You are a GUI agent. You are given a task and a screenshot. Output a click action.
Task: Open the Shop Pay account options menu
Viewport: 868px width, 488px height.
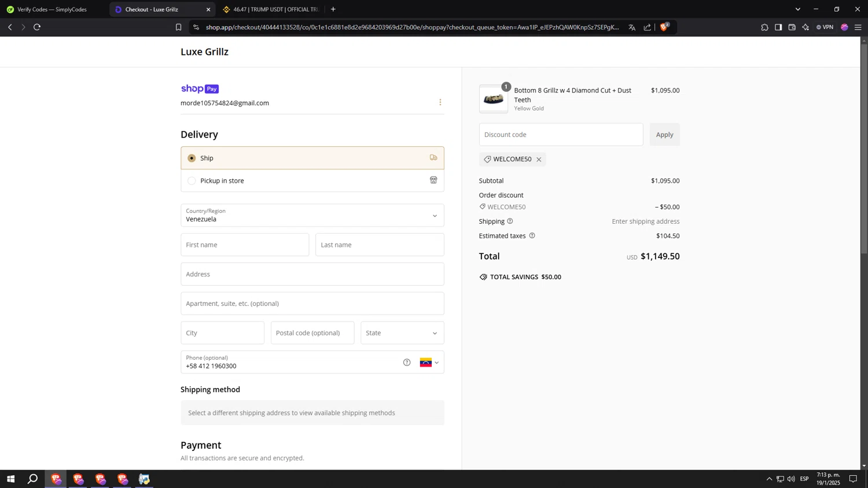pos(440,102)
